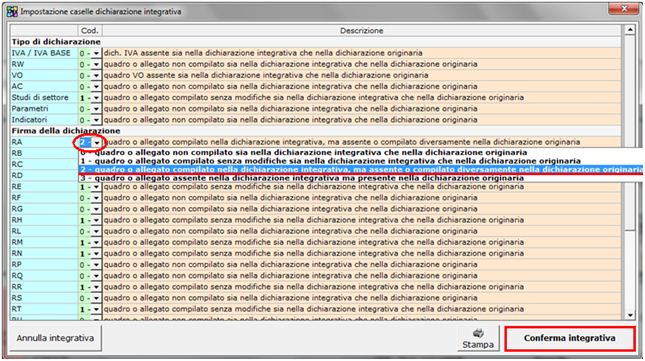Open the AC row code dropdown
This screenshot has height=361, width=645.
coord(96,87)
